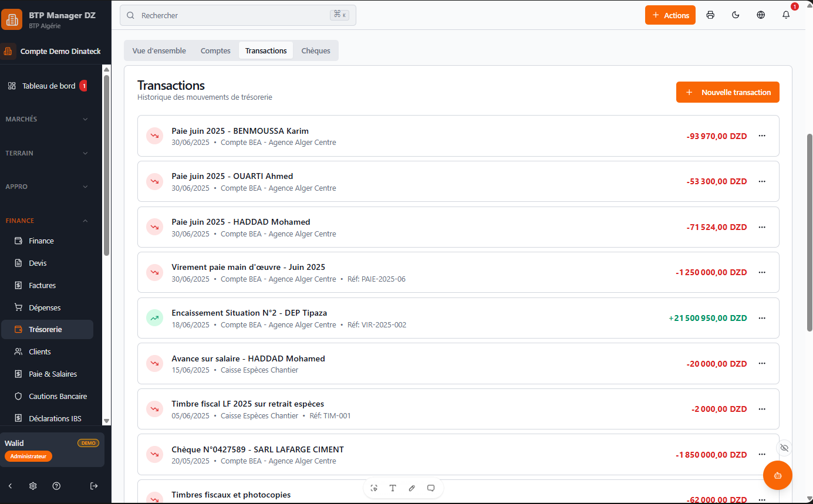The height and width of the screenshot is (504, 813).
Task: Click the logout icon in sidebar footer
Action: (x=94, y=486)
